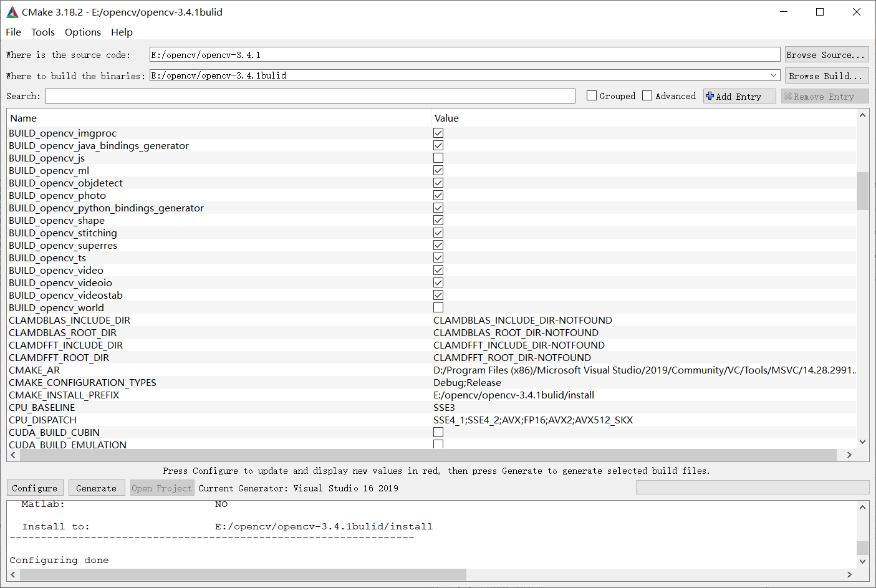Check the BUILD_opencv_world checkbox

coord(438,307)
